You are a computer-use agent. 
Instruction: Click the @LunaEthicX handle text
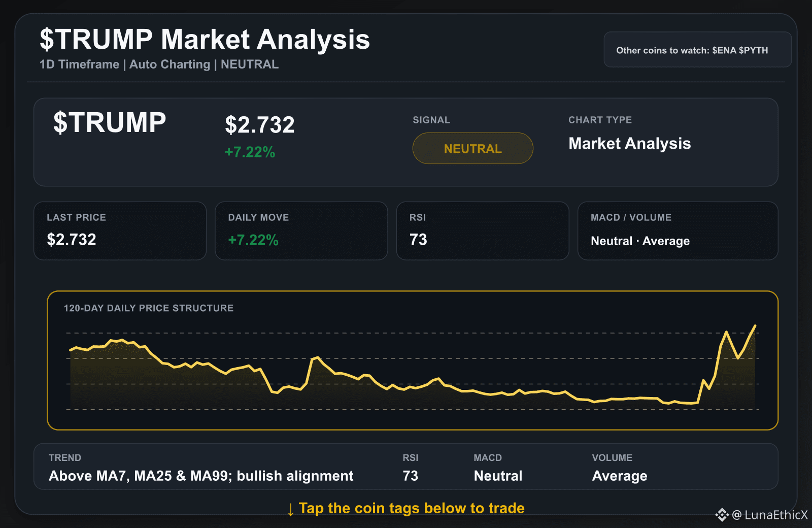click(770, 515)
